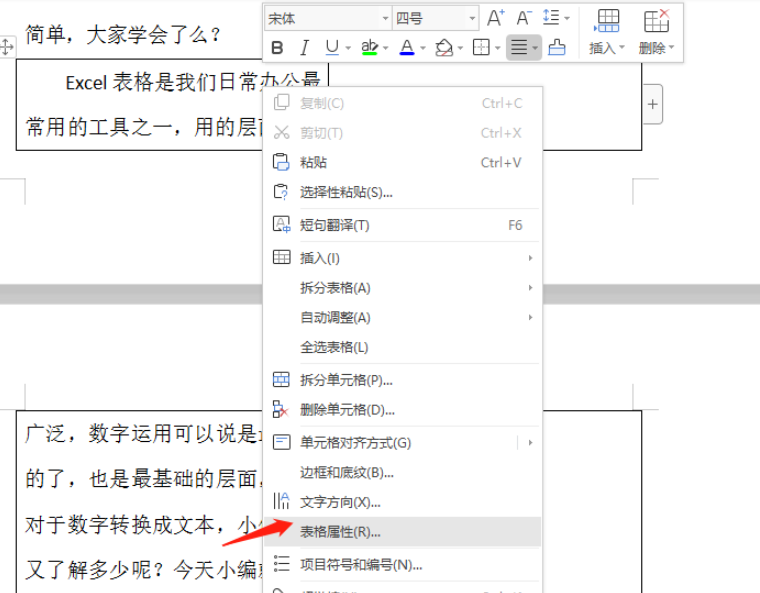This screenshot has height=593, width=760.
Task: Click the format painter brush icon
Action: click(x=557, y=48)
